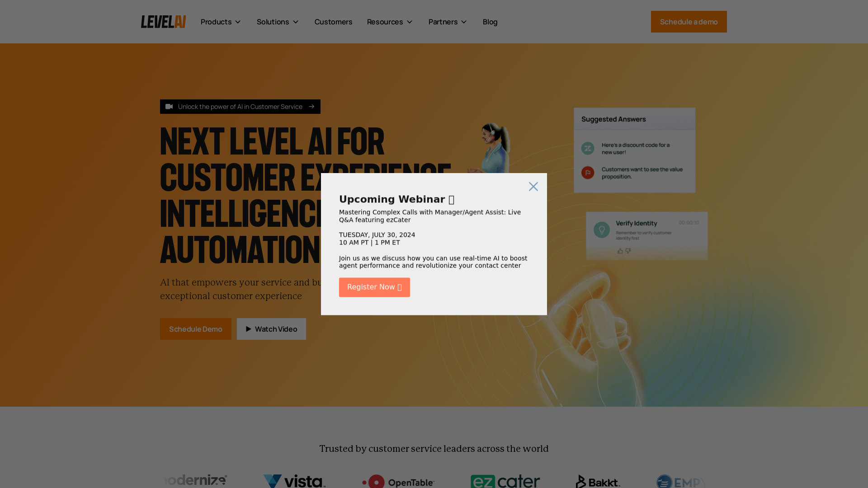Open Unlock the power of AI banner
This screenshot has height=488, width=868.
coord(240,107)
